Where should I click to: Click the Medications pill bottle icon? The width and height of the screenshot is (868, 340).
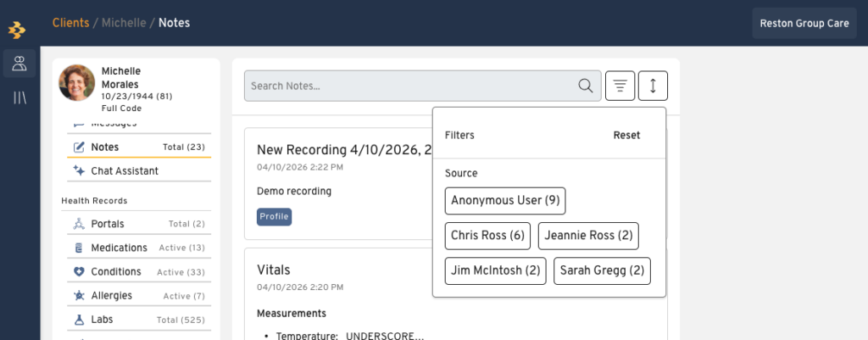(79, 248)
